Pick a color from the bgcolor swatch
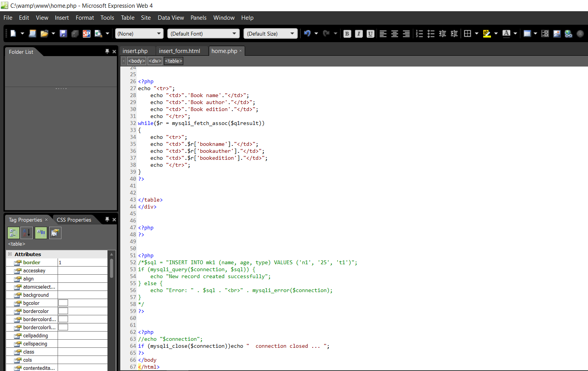The height and width of the screenshot is (371, 588). pos(63,303)
